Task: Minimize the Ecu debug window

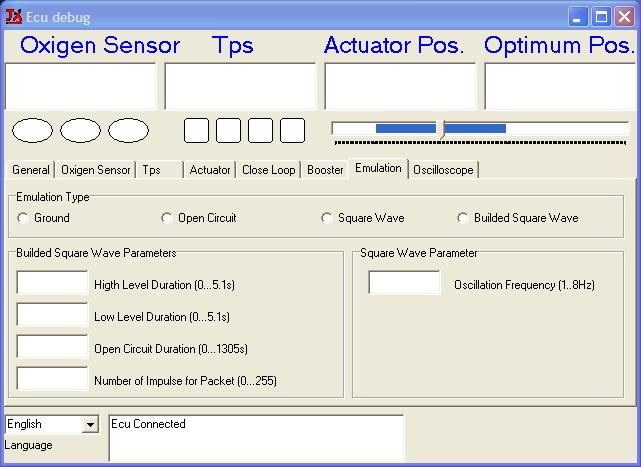Action: coord(580,16)
